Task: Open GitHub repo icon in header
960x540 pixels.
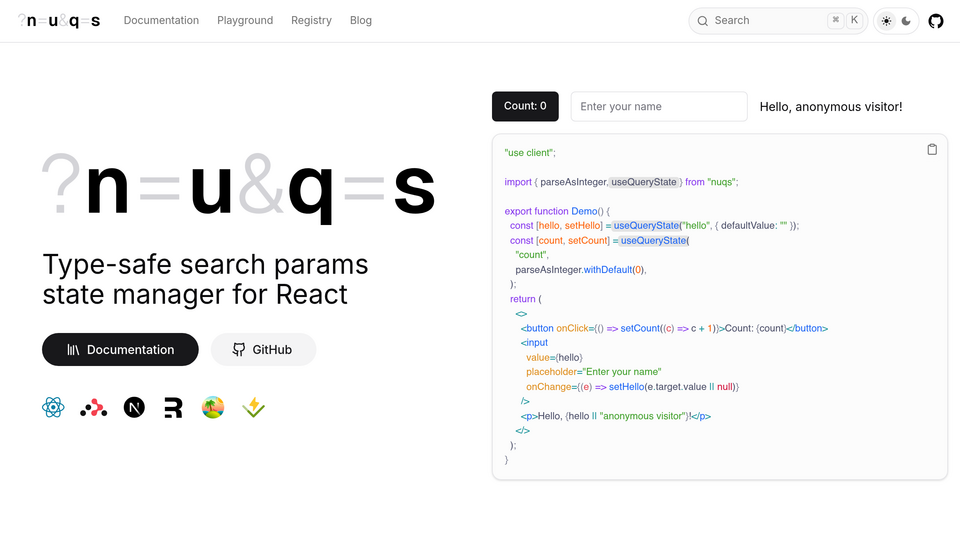Action: tap(936, 21)
